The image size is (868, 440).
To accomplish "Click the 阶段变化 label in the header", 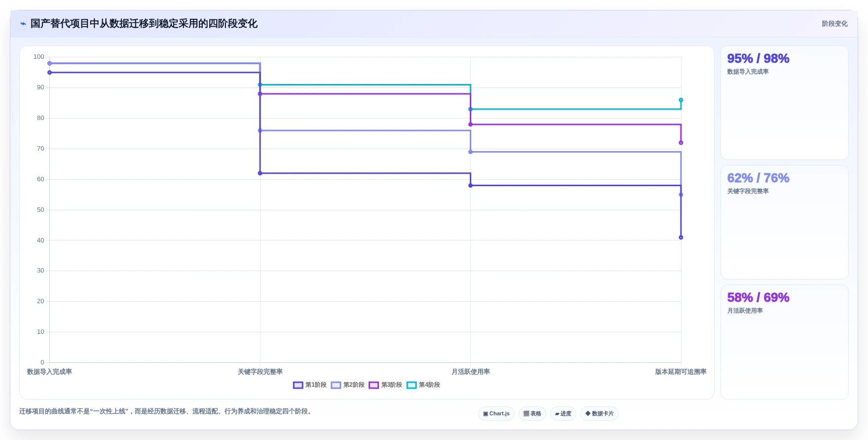I will tap(834, 24).
